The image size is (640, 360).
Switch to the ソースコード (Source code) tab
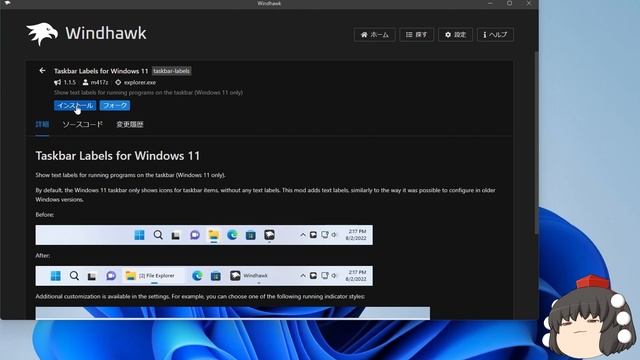coord(82,124)
